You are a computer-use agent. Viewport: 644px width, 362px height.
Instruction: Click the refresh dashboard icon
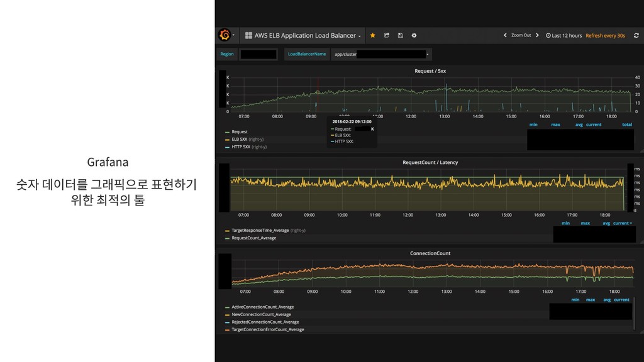(x=636, y=35)
